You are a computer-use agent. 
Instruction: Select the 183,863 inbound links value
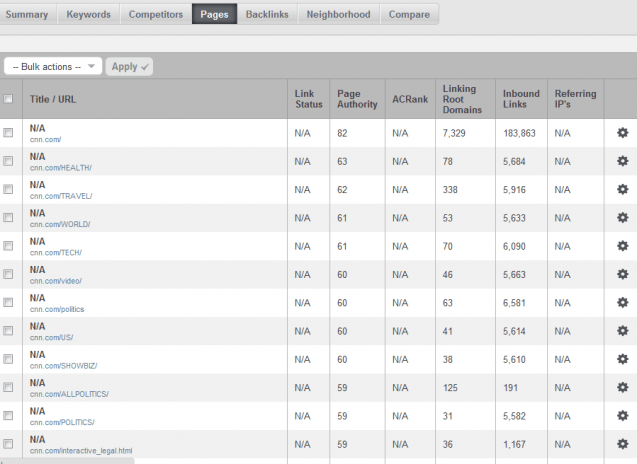click(519, 133)
